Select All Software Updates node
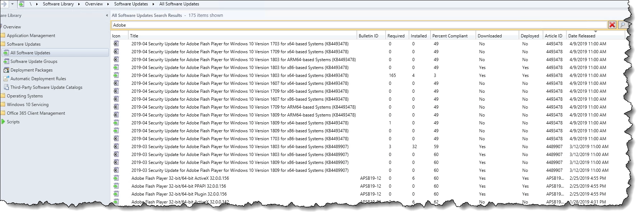Screen dimensions: 644x220 tap(55, 53)
